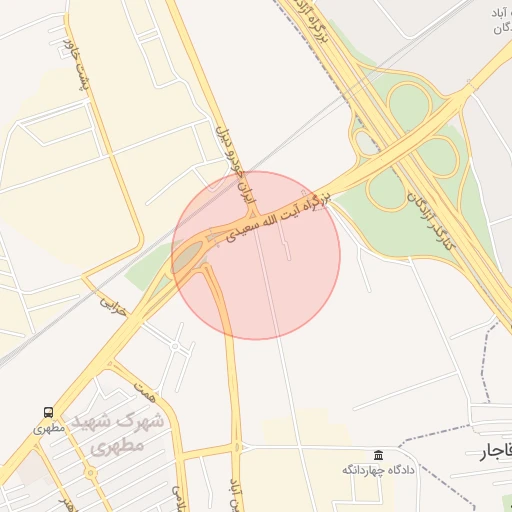Click the بزرگراه آزادگان label at top
The height and width of the screenshot is (512, 512).
point(311,21)
